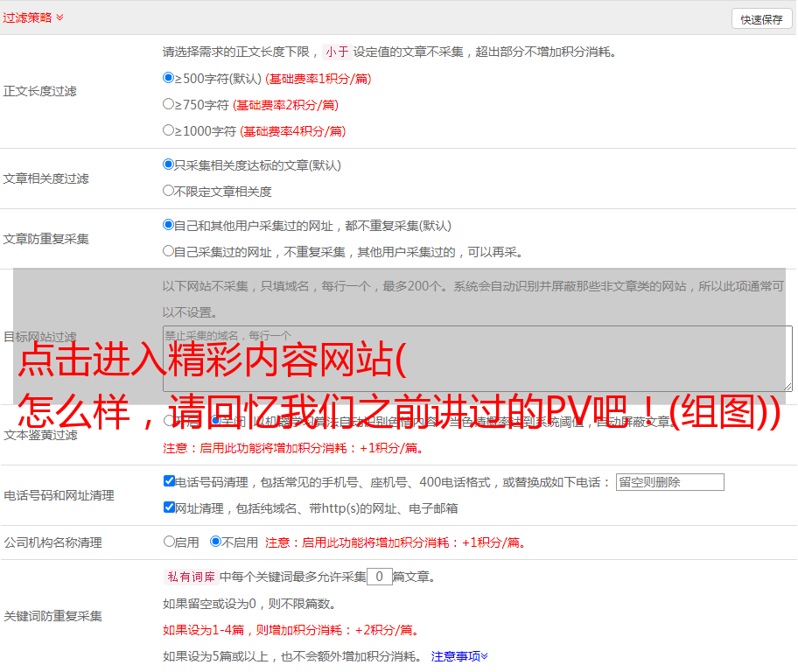Toggle the 网址清理 checkbox
Screen dimensions: 798x672
[169, 507]
